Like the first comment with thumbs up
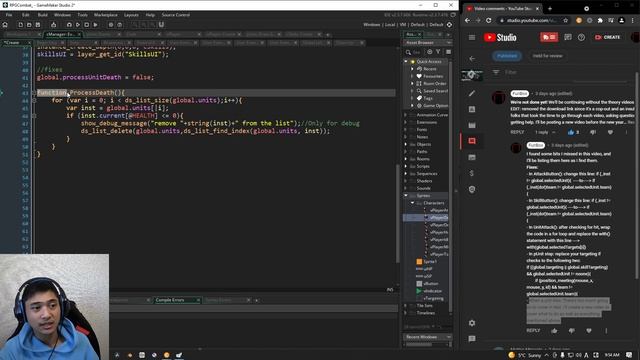This screenshot has height=360, width=640. pos(571,132)
